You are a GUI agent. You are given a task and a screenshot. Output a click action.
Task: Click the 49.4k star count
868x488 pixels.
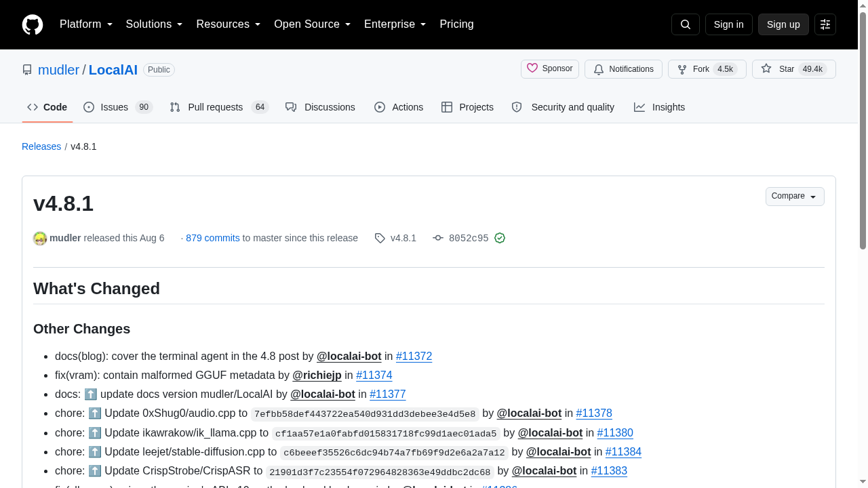pos(812,69)
